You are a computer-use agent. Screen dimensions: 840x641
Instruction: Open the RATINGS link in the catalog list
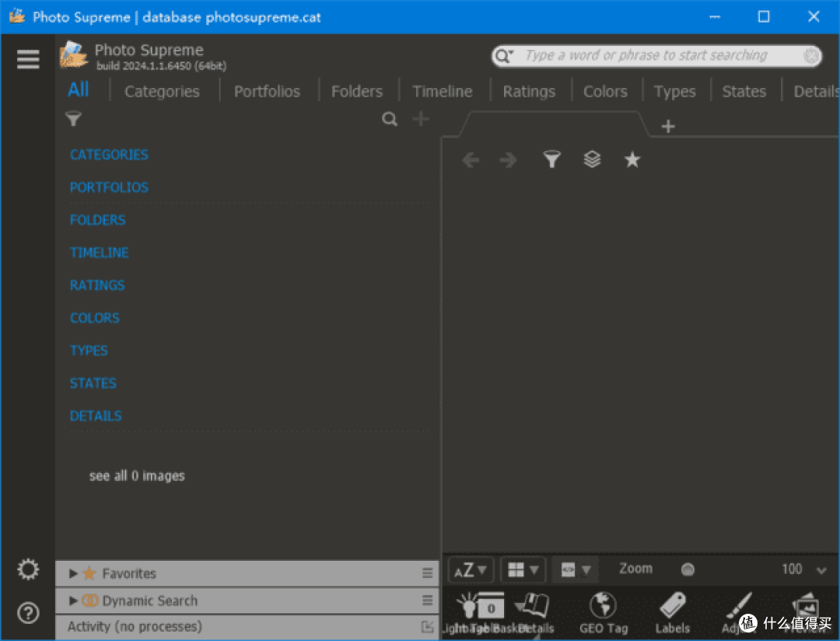(97, 285)
